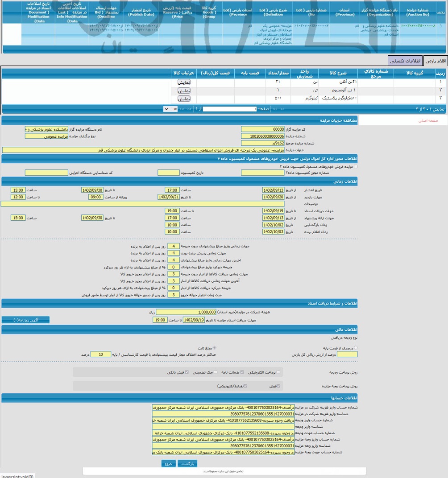
Task: Toggle the چک تضمینی checkbox
Action: point(216,372)
